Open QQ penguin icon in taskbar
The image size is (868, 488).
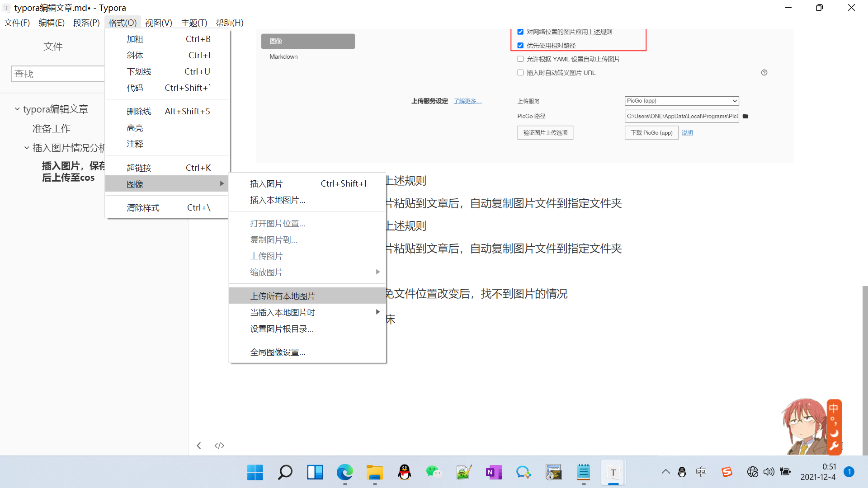click(404, 473)
